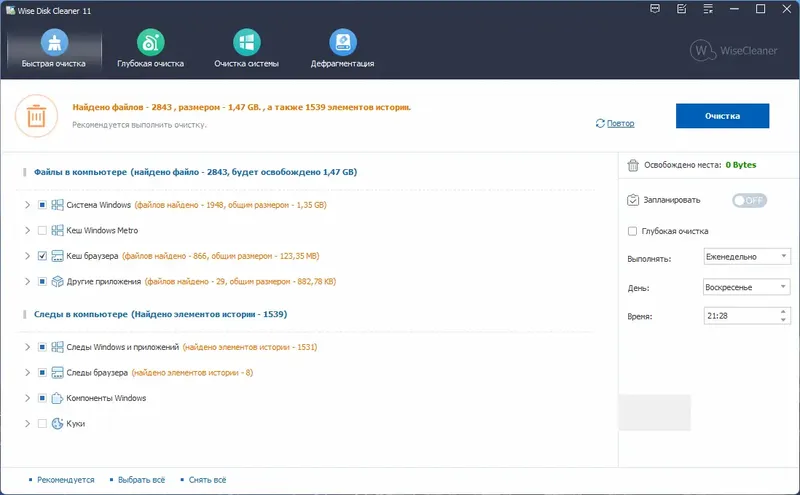The height and width of the screenshot is (495, 800).
Task: Click the Кеш браузера 123,35 MB details
Action: tap(220, 256)
